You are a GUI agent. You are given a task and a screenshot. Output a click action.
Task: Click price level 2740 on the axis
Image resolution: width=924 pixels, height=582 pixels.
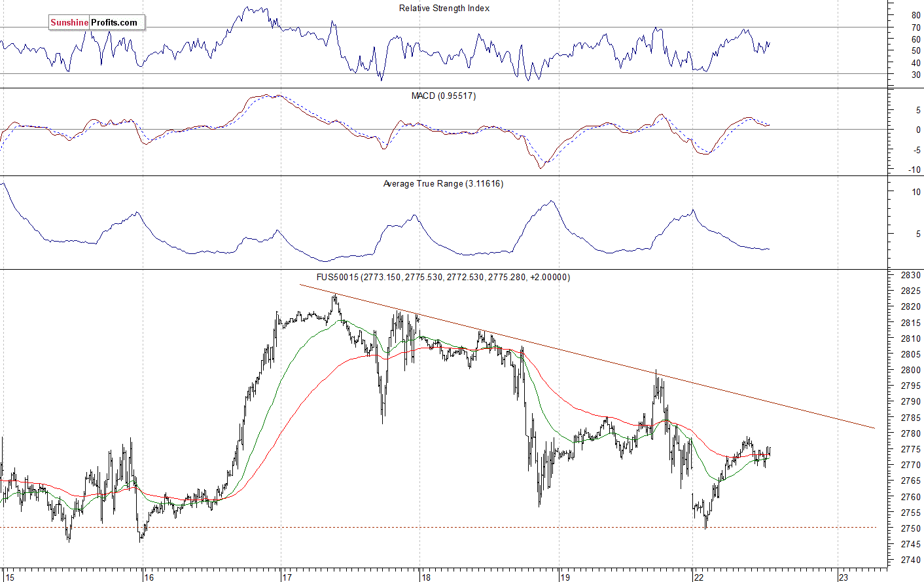tap(910, 560)
